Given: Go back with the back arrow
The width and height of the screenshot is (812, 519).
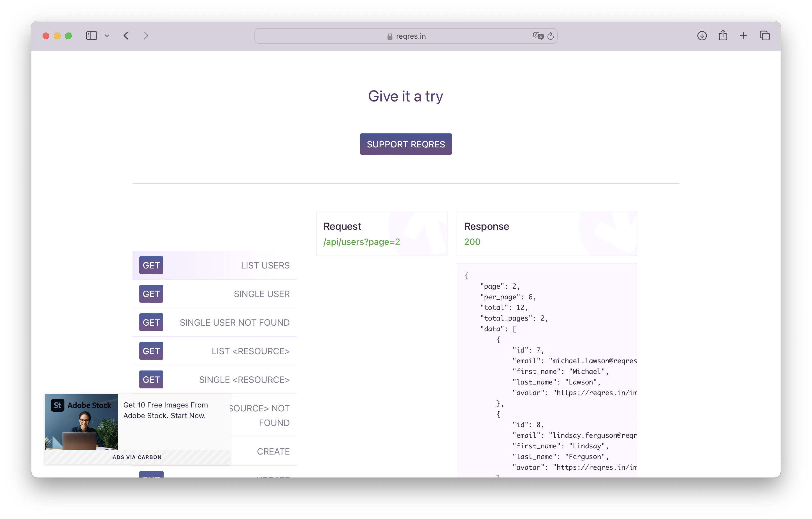Looking at the screenshot, I should (126, 36).
